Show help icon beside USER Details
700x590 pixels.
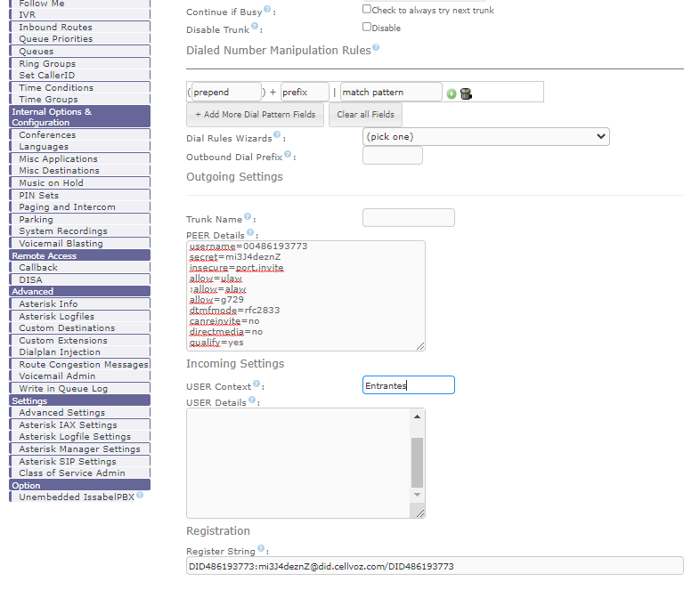(252, 400)
